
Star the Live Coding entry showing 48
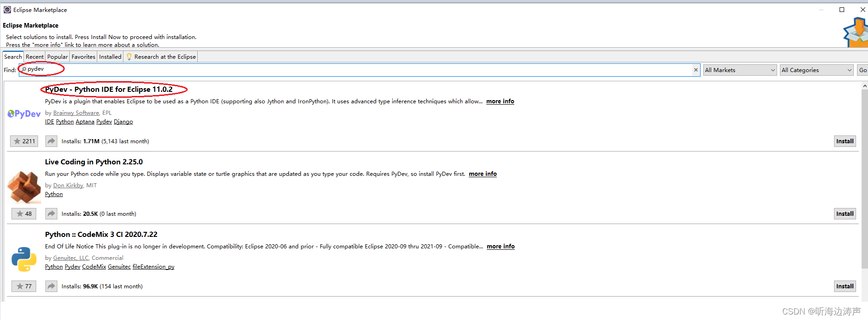tap(24, 214)
